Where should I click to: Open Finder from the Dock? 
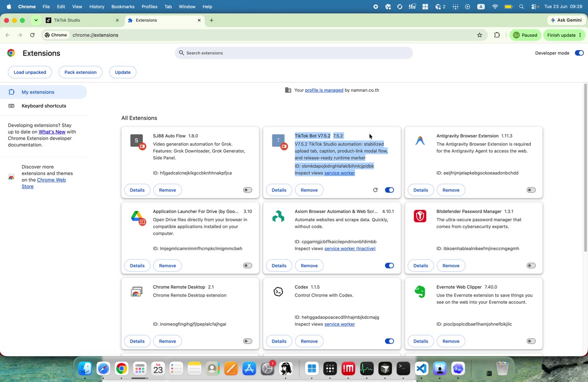point(85,368)
